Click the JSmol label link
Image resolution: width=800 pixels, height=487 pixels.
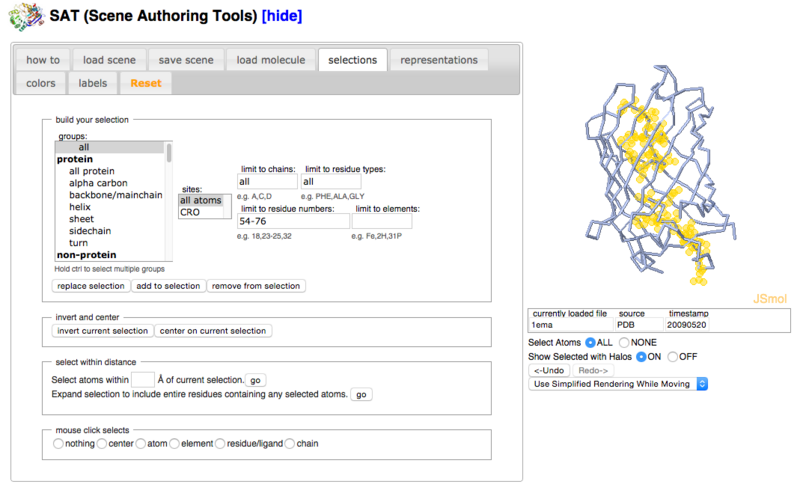pos(773,298)
